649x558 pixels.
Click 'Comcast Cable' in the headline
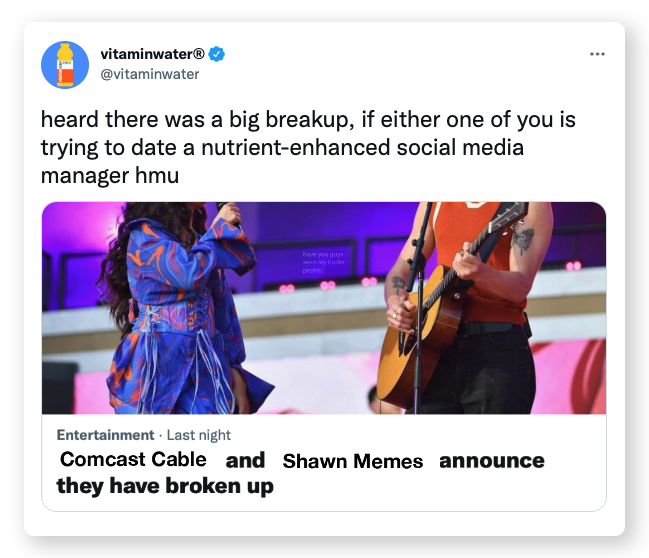coord(133,459)
